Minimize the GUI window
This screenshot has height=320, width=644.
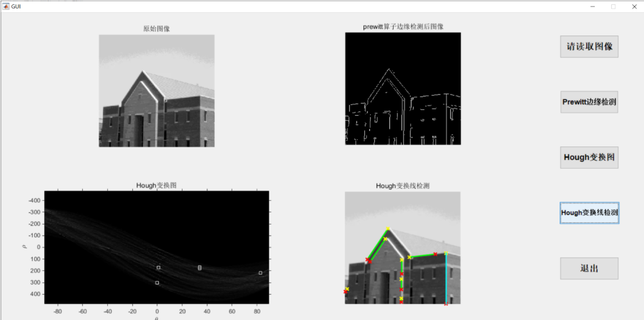point(593,6)
